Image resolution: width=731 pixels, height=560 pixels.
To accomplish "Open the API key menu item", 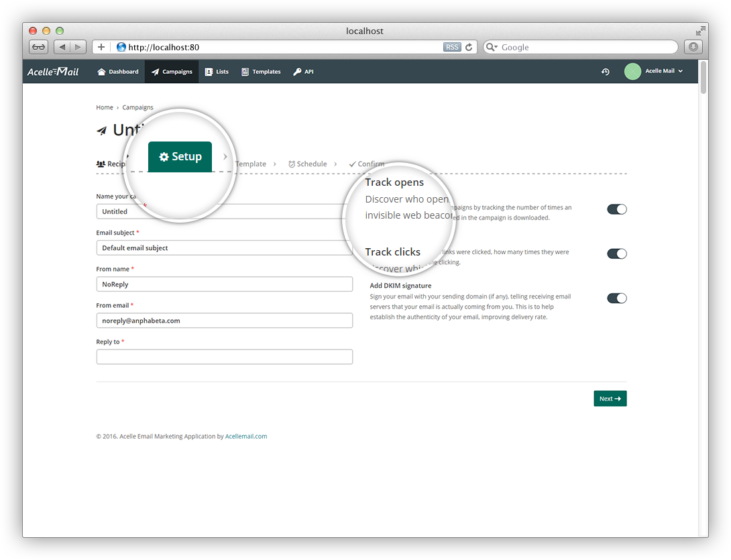I will pyautogui.click(x=303, y=71).
